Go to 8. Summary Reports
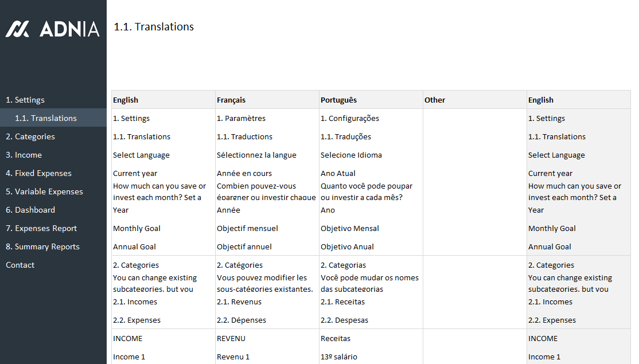639x364 pixels. 42,246
